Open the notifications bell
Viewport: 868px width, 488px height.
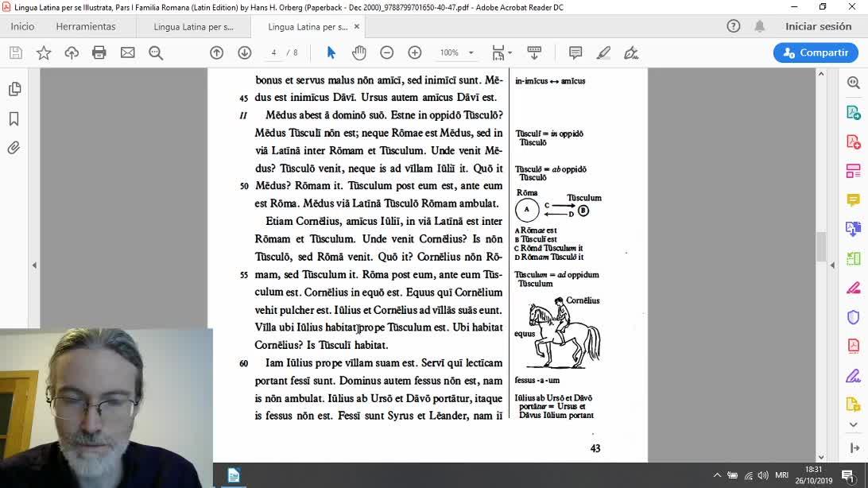click(x=760, y=26)
